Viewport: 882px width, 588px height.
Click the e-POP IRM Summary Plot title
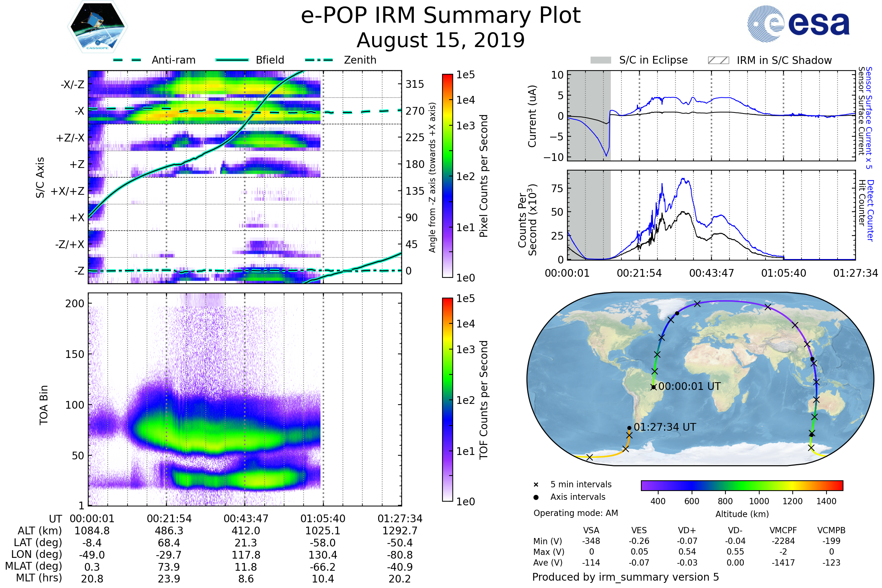(x=441, y=16)
